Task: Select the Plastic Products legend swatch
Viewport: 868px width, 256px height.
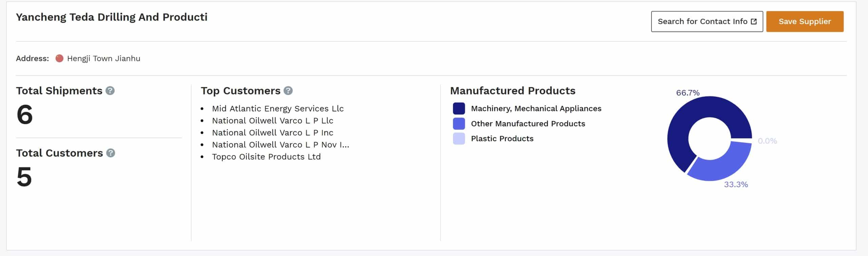Action: tap(459, 139)
